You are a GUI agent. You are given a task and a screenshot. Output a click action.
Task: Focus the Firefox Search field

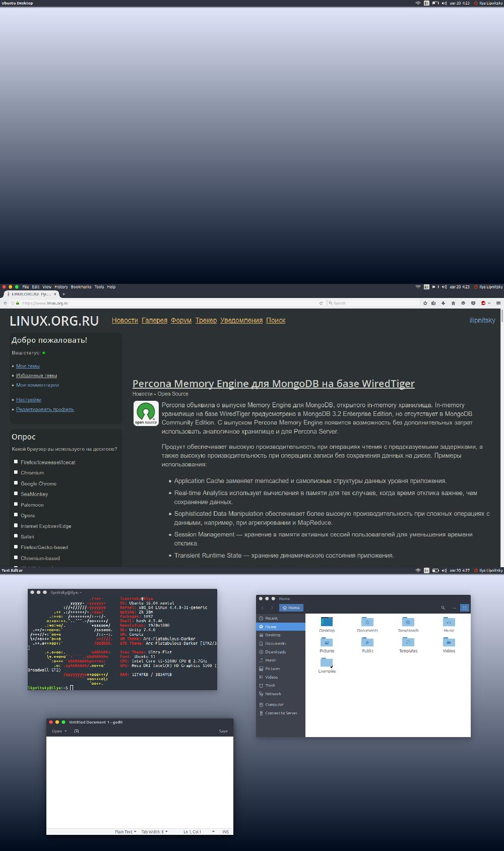(x=373, y=303)
